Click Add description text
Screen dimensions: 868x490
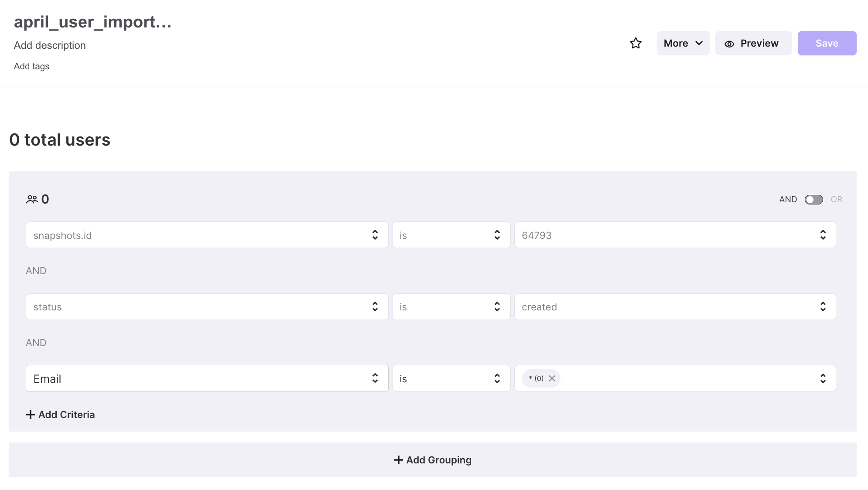(x=50, y=45)
